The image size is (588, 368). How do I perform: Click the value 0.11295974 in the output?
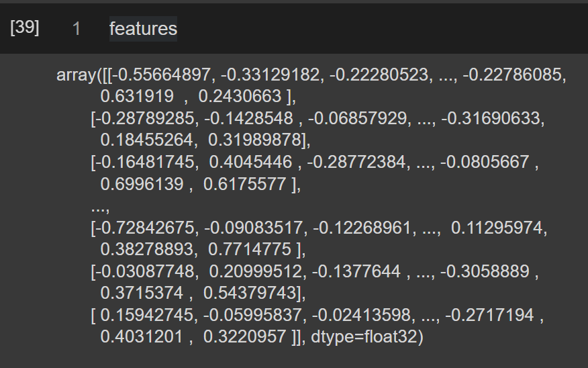pyautogui.click(x=497, y=228)
